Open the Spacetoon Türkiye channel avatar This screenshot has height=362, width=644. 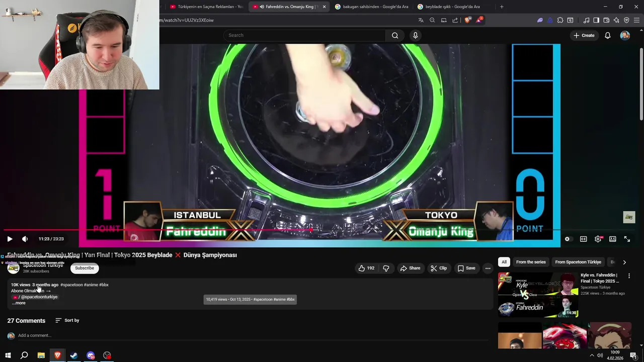(x=13, y=268)
